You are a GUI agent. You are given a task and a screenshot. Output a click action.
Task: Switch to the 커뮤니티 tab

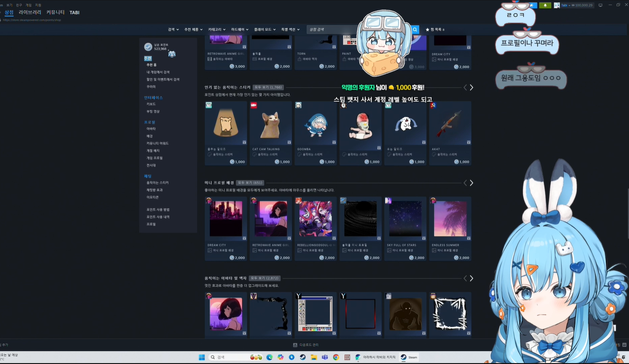(x=55, y=12)
